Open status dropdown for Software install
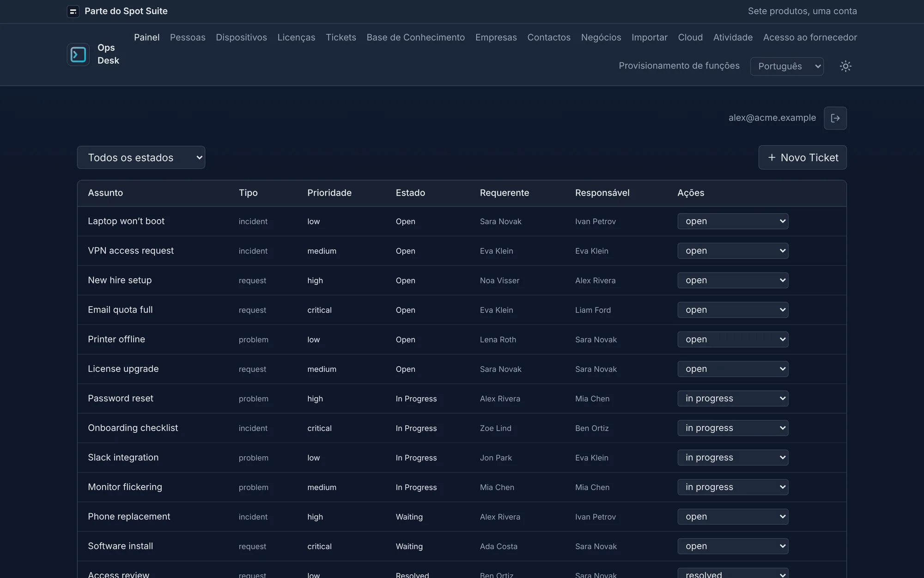924x578 pixels. click(733, 547)
